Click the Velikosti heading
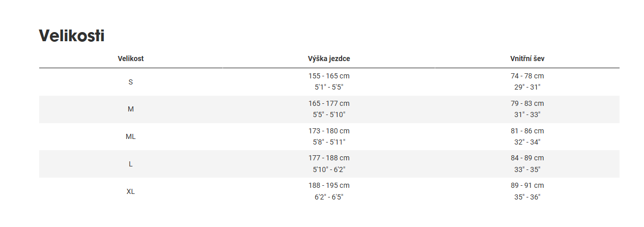Viewport: 644px width, 227px height. (x=72, y=36)
